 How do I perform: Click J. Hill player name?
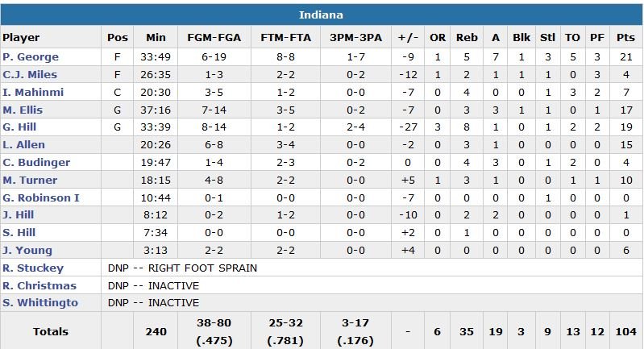19,215
